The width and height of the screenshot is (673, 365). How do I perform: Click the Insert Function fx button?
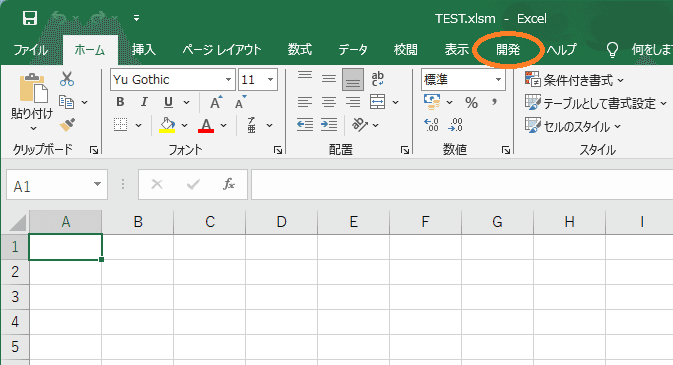(x=229, y=185)
